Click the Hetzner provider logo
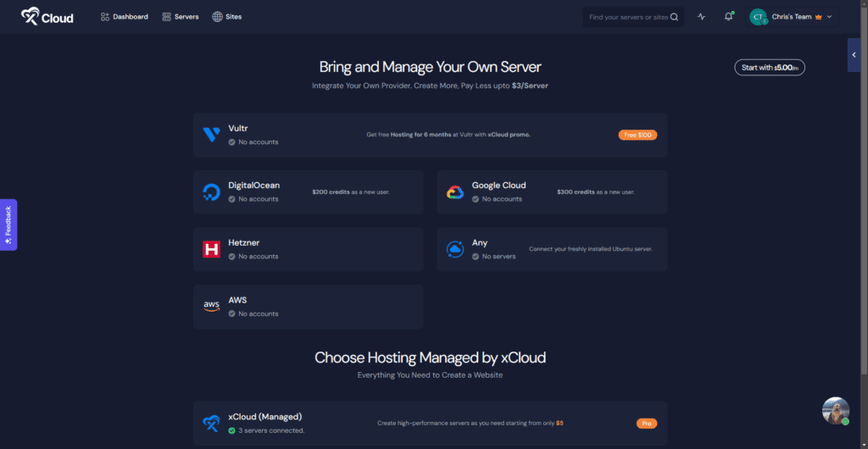This screenshot has height=449, width=868. pos(211,249)
